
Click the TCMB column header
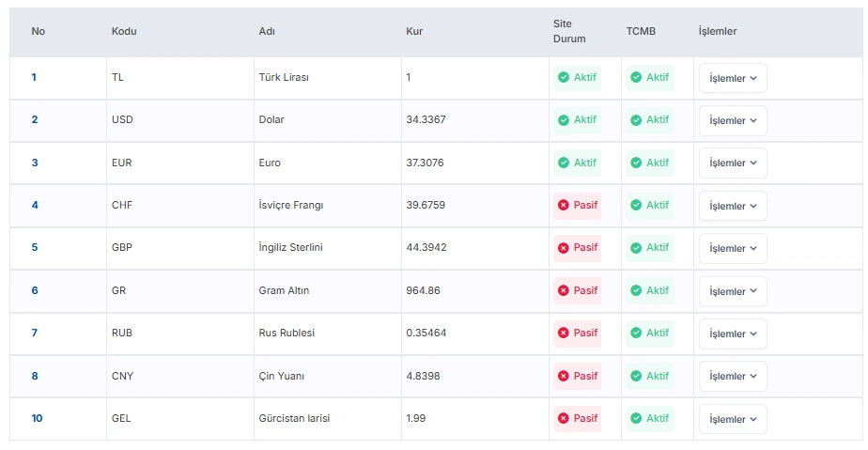pos(641,32)
